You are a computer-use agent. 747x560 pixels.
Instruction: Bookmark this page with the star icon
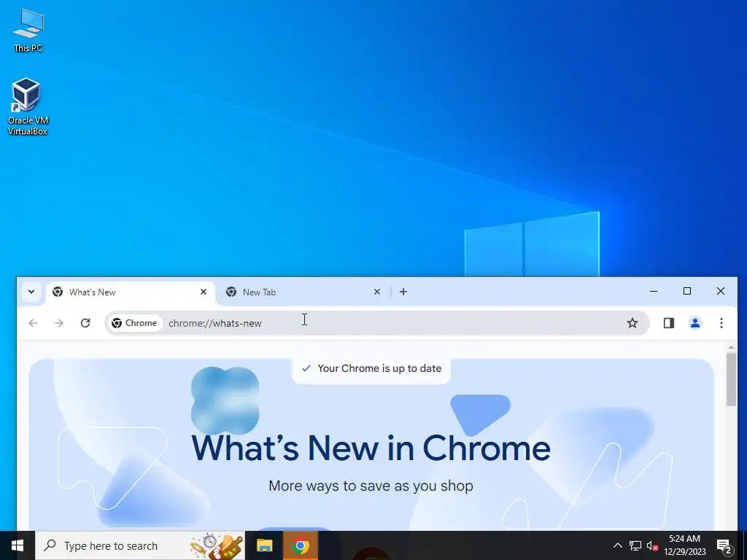632,323
